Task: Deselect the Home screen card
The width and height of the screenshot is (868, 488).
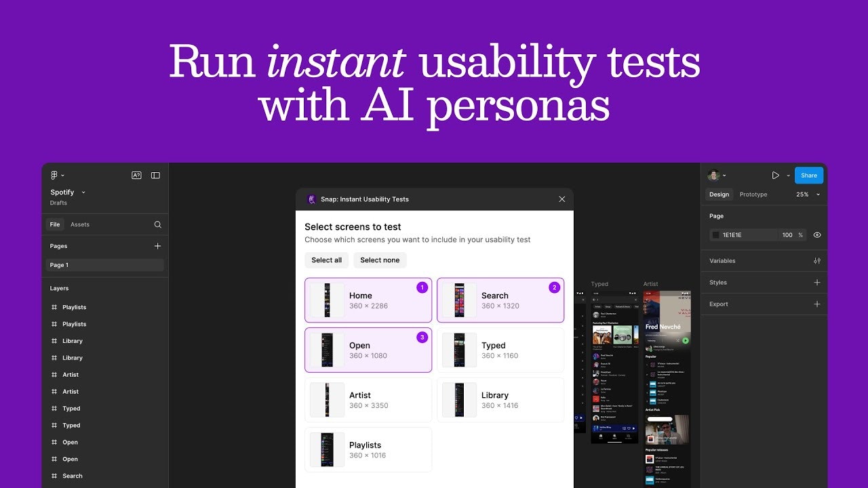Action: click(368, 300)
